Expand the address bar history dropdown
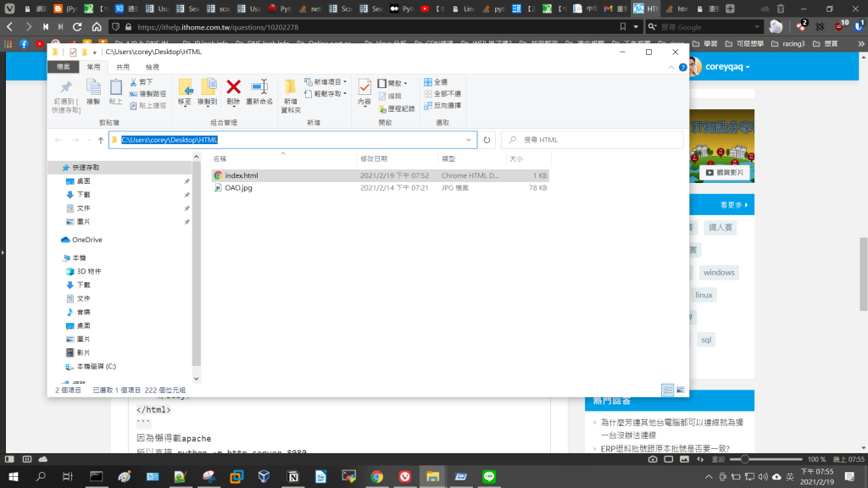 pos(468,140)
